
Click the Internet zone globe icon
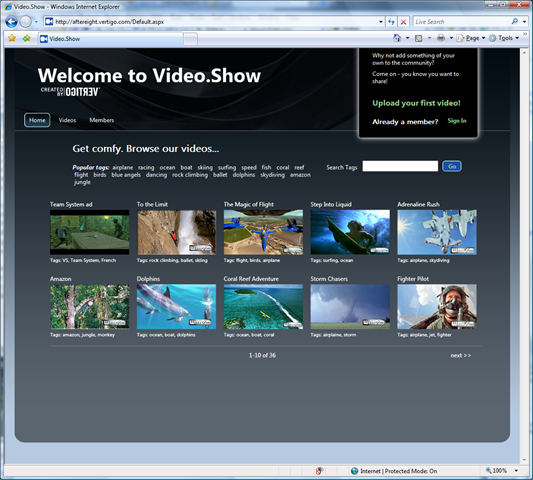click(354, 471)
